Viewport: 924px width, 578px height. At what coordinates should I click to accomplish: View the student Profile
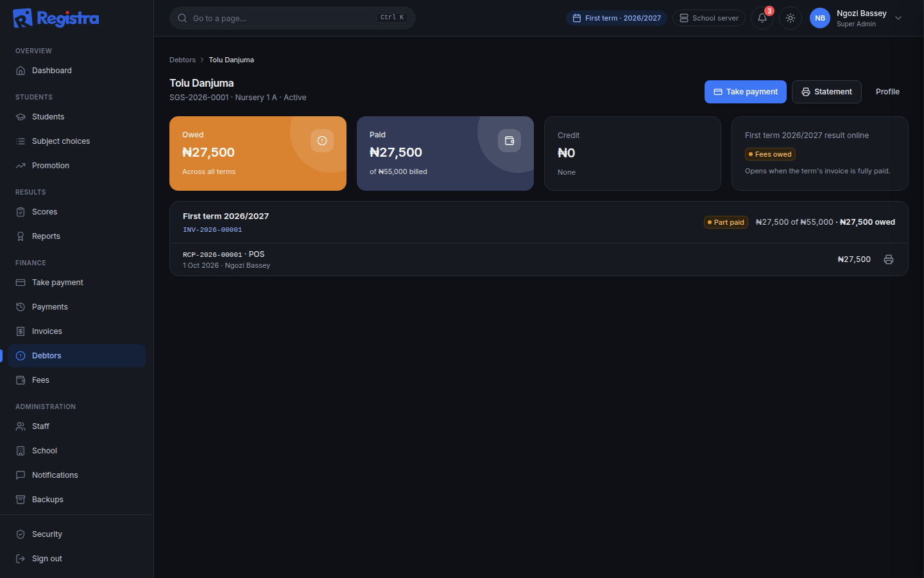click(887, 92)
